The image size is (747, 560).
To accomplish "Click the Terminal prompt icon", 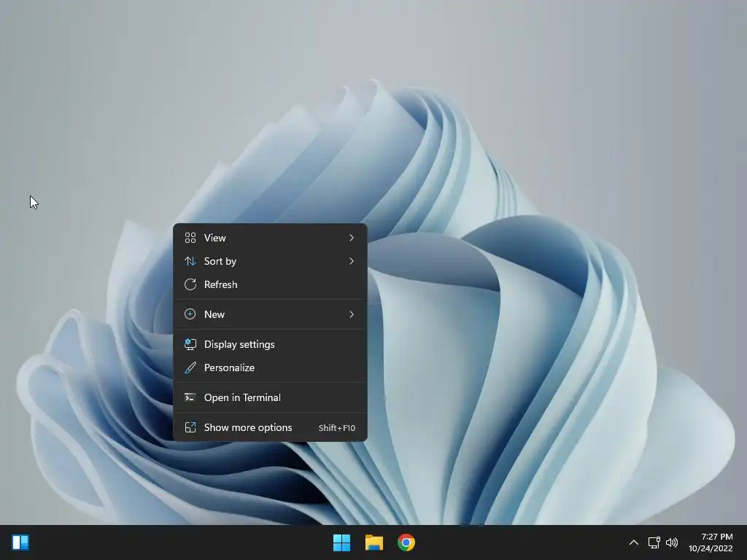I will pos(190,397).
